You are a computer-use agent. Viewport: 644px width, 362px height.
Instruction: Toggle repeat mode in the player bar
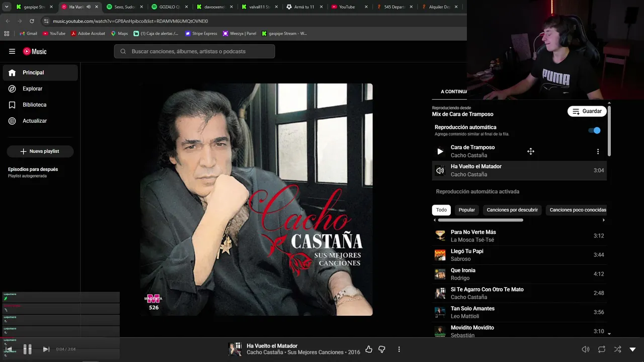point(602,349)
